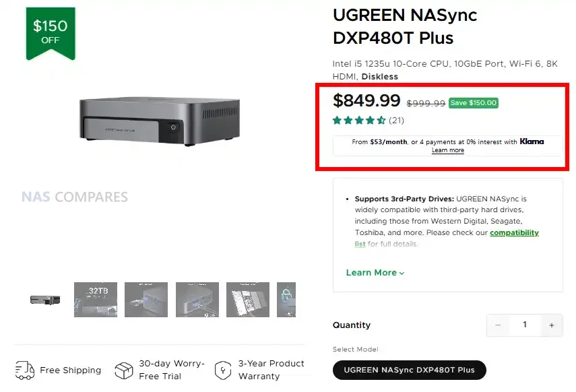Select the padlock security thumbnail
This screenshot has width=576, height=392.
pos(286,299)
